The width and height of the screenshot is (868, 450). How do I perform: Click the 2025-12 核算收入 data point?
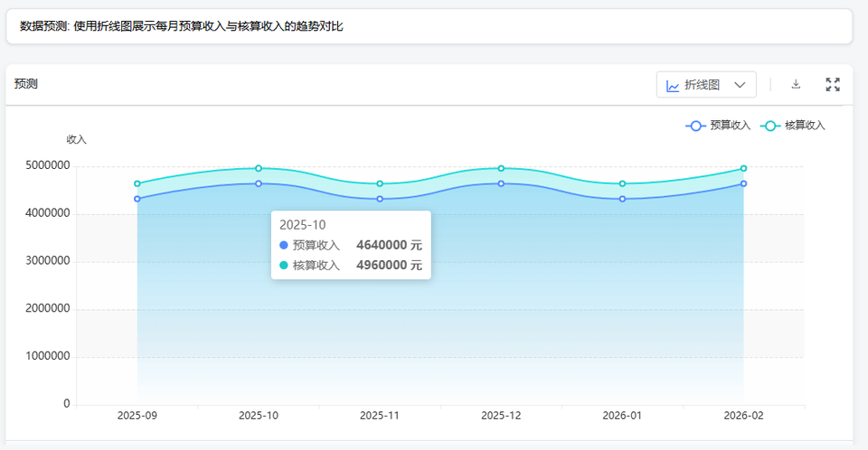[501, 168]
